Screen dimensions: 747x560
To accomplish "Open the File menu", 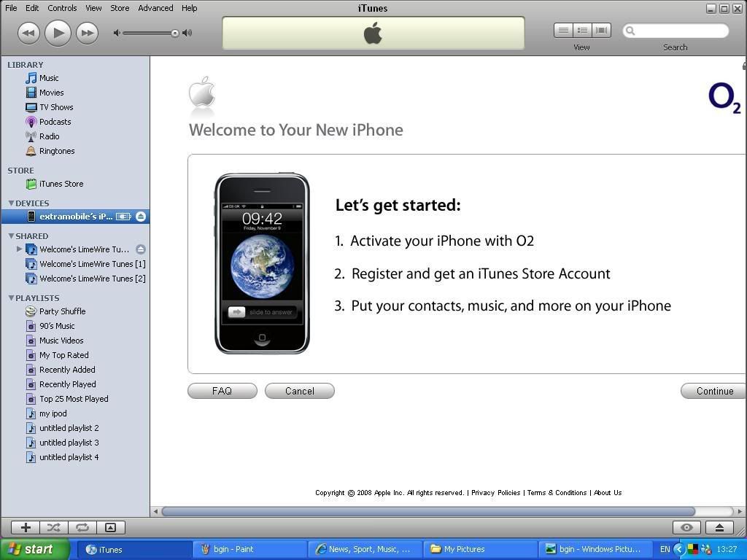I will (x=11, y=8).
